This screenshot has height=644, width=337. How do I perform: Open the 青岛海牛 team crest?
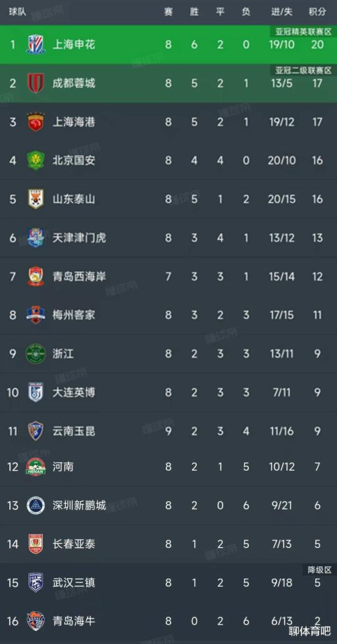click(x=36, y=621)
